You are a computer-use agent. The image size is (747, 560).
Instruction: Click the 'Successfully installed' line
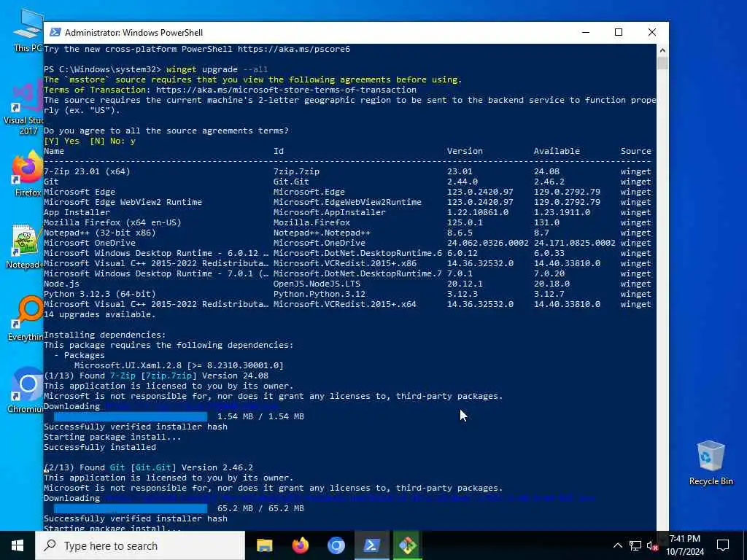click(99, 447)
